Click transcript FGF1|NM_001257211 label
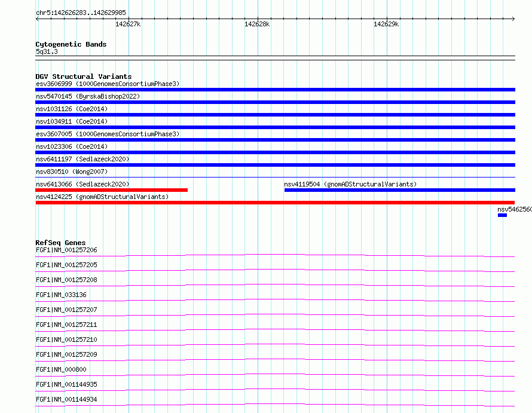532x413 pixels. pos(66,325)
